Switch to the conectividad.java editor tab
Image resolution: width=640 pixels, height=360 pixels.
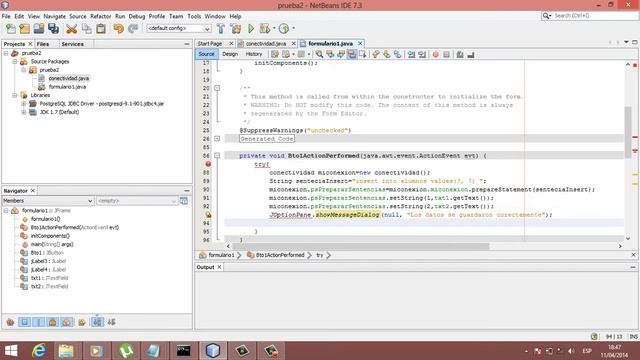[x=266, y=43]
